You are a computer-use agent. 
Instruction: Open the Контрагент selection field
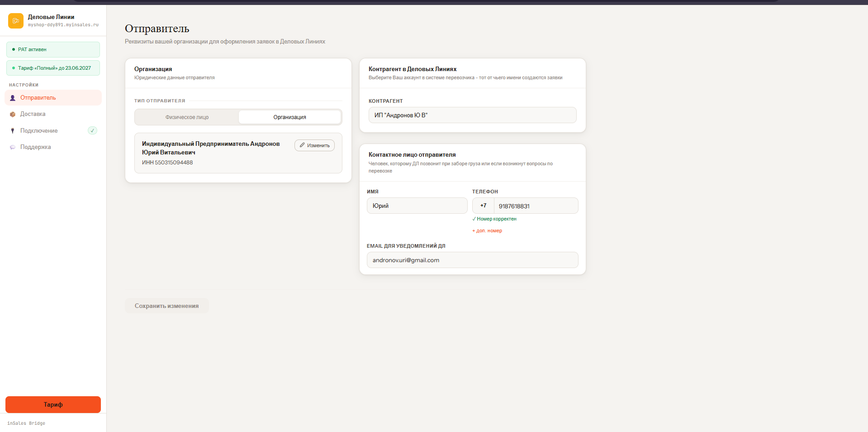tap(472, 115)
